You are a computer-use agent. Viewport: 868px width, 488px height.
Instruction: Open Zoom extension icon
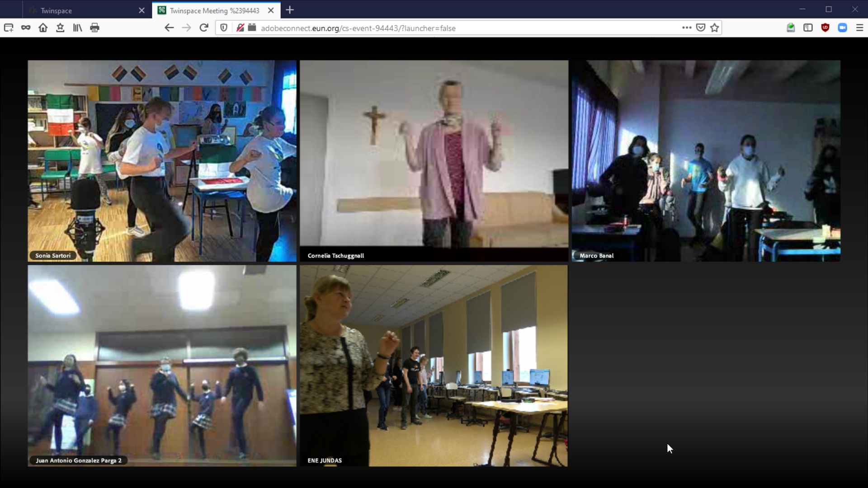tap(842, 28)
